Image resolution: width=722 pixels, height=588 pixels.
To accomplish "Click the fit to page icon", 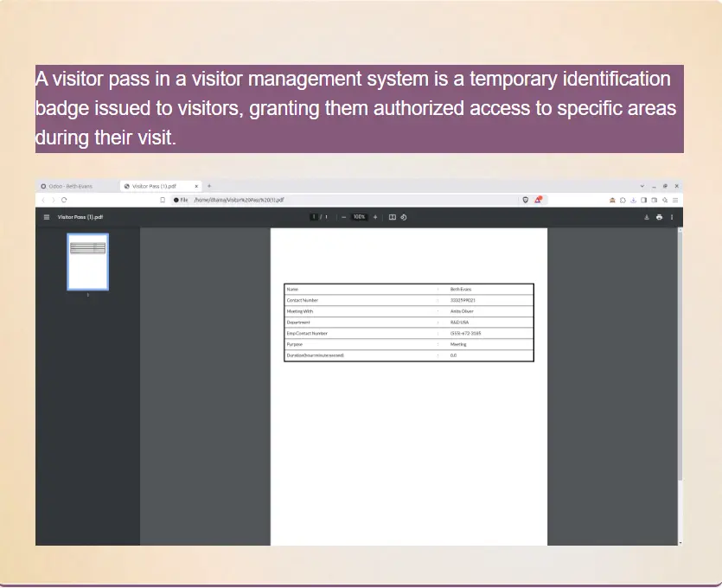I will point(393,217).
